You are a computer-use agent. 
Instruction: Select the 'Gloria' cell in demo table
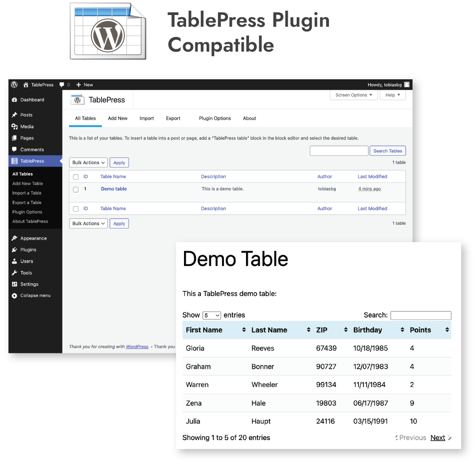tap(195, 348)
